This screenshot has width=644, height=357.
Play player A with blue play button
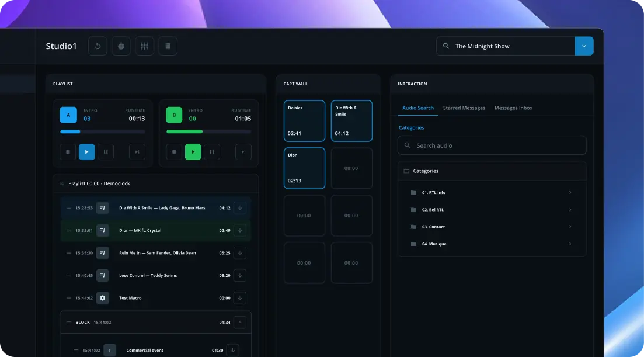click(x=86, y=152)
